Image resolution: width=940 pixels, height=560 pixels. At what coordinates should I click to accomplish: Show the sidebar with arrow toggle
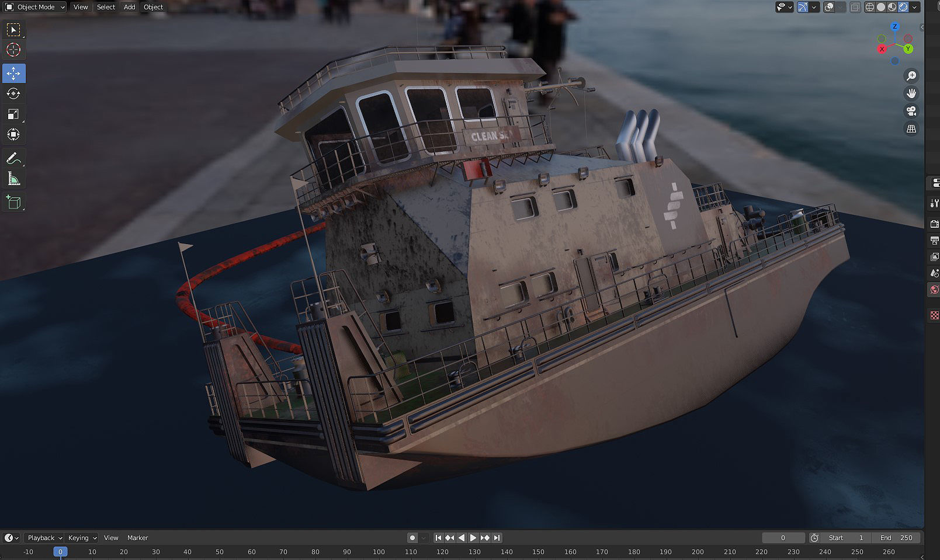coord(922,27)
